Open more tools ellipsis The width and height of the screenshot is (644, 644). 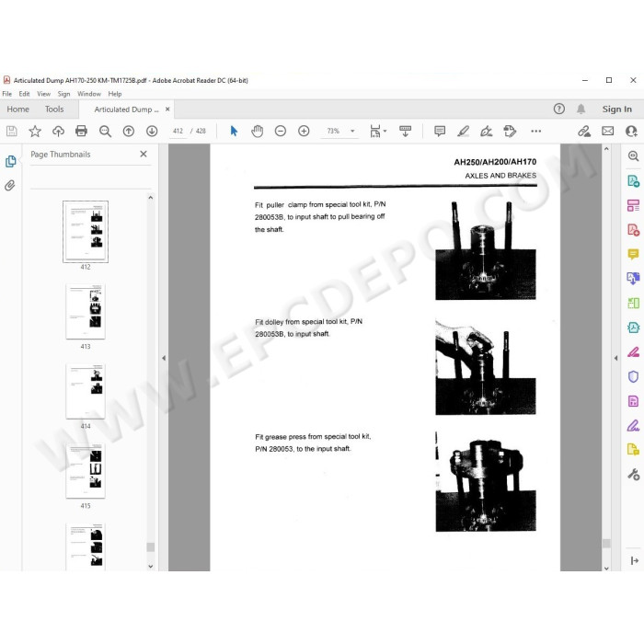click(536, 131)
